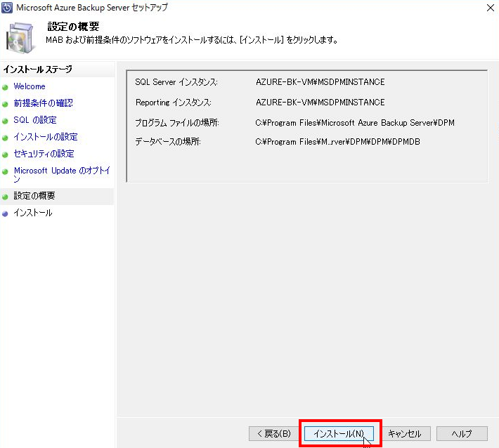Screen dimensions: 499x448
Task: Click the インストール ステージ panel header
Action: pos(37,69)
